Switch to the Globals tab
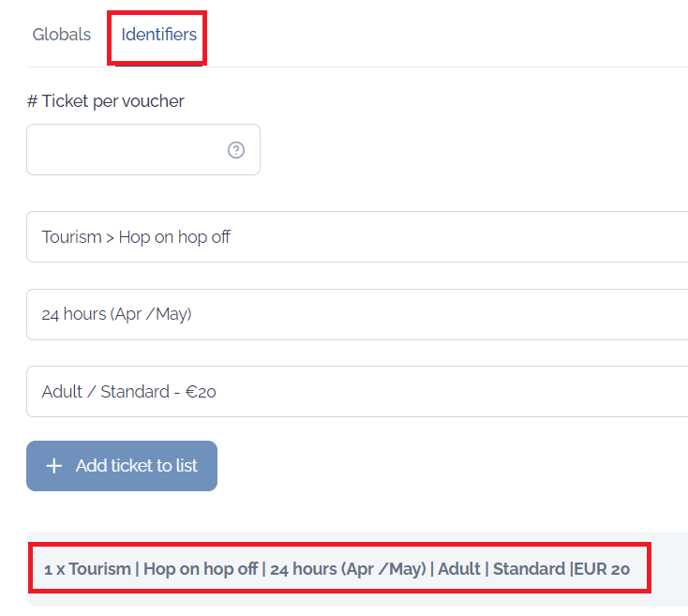688x616 pixels. click(62, 34)
